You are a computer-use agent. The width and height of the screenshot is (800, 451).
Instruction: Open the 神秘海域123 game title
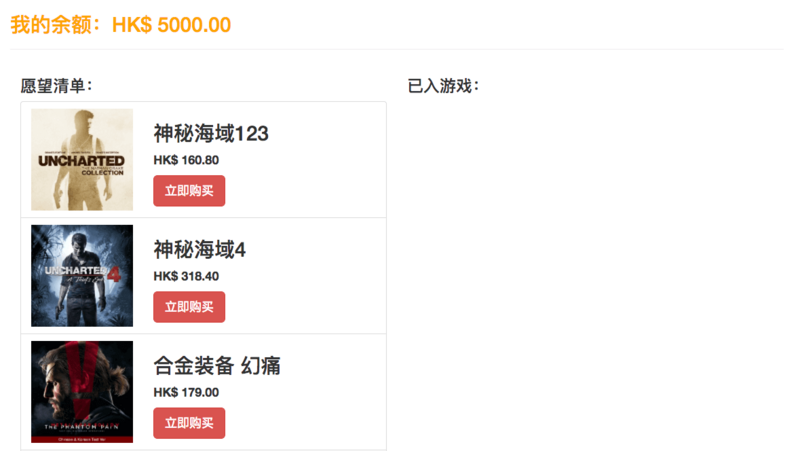pyautogui.click(x=211, y=134)
